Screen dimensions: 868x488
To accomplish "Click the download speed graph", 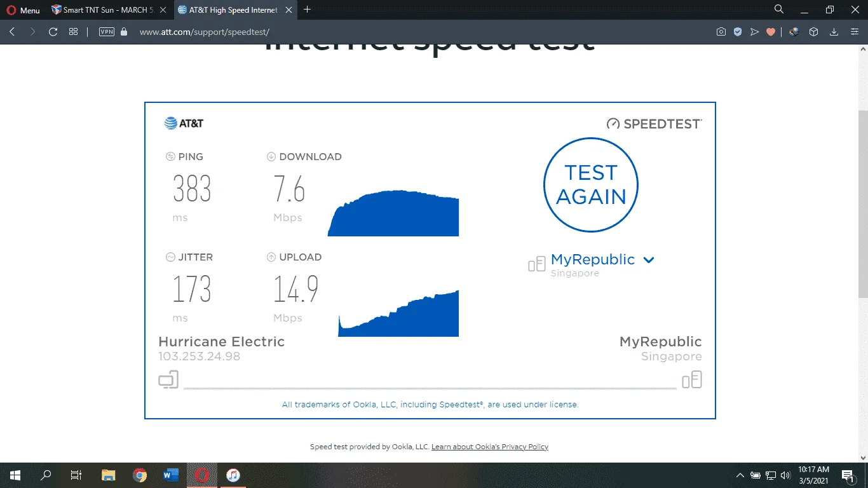I will click(x=393, y=213).
